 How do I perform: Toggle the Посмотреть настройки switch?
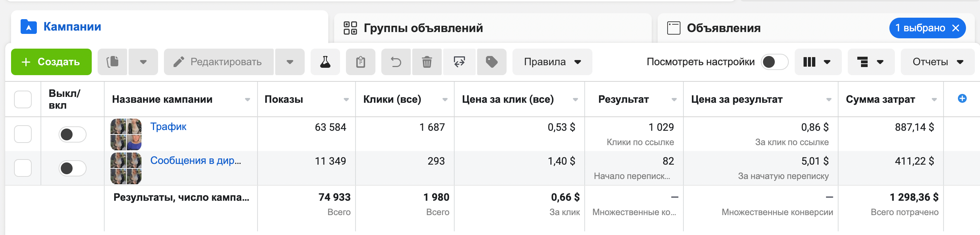(774, 62)
